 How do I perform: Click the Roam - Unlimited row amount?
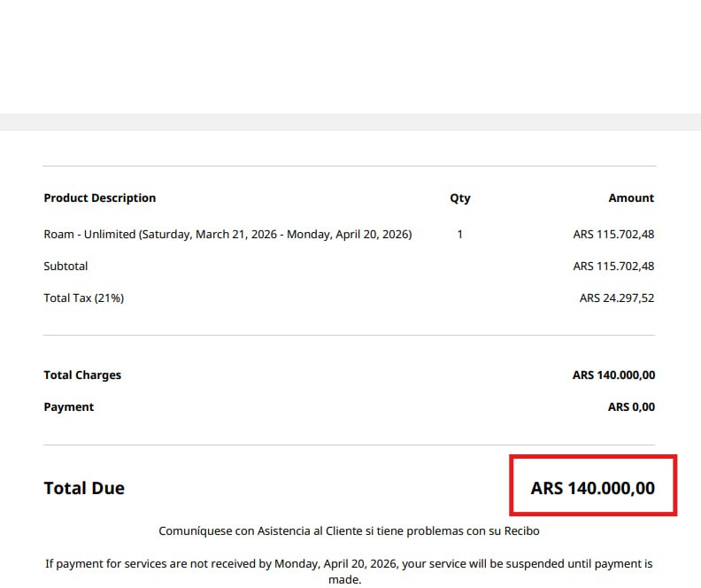tap(613, 235)
